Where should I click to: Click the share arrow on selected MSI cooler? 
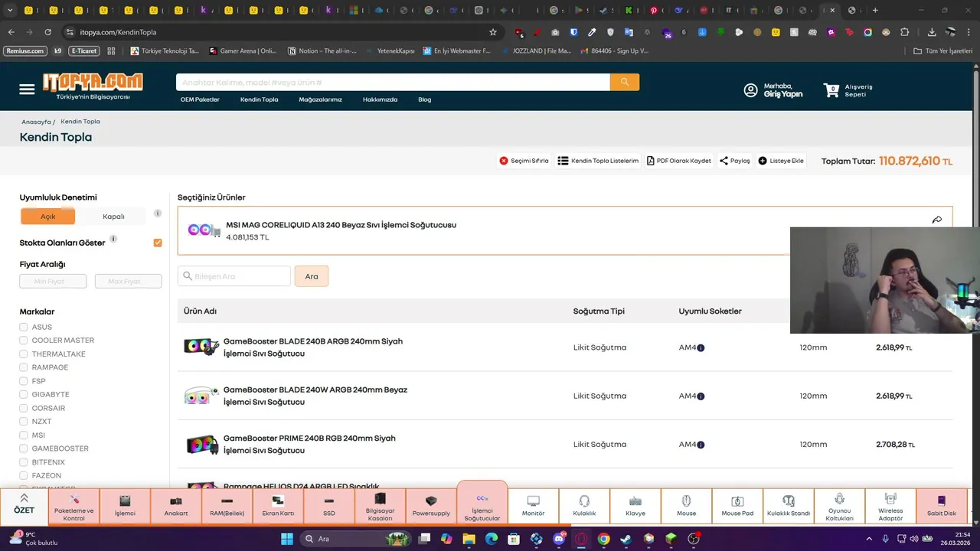point(936,220)
